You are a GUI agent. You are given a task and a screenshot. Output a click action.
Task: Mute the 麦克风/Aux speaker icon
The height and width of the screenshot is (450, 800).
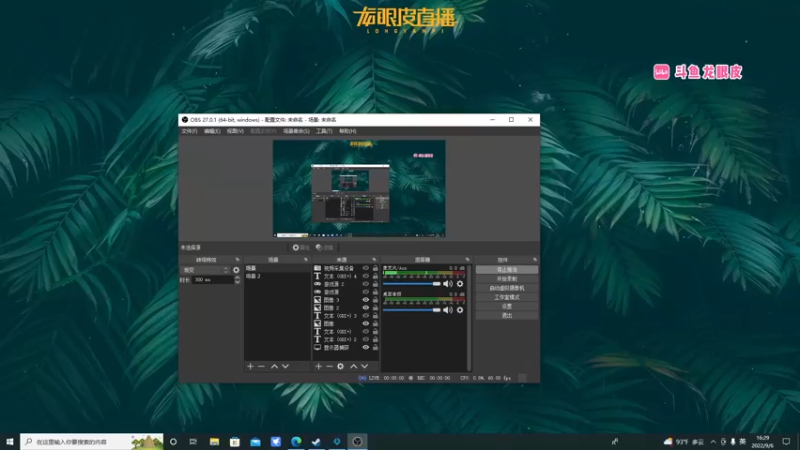(447, 284)
